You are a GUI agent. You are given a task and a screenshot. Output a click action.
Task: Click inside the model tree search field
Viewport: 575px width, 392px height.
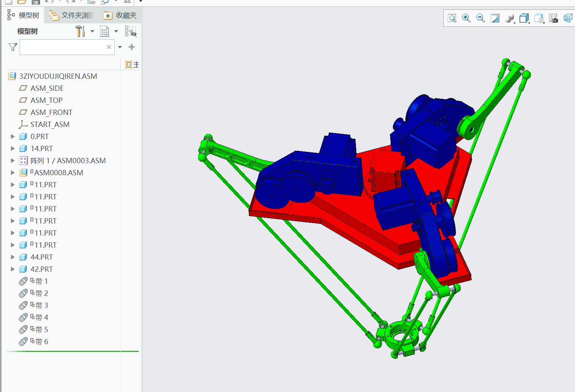[x=62, y=47]
